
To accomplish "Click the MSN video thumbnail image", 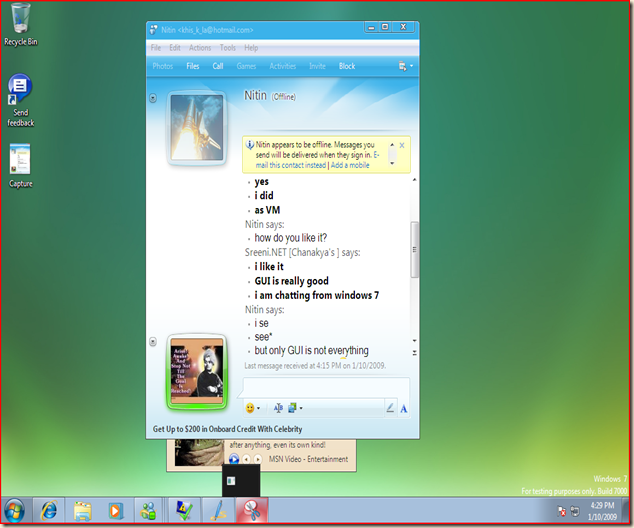I will point(199,453).
